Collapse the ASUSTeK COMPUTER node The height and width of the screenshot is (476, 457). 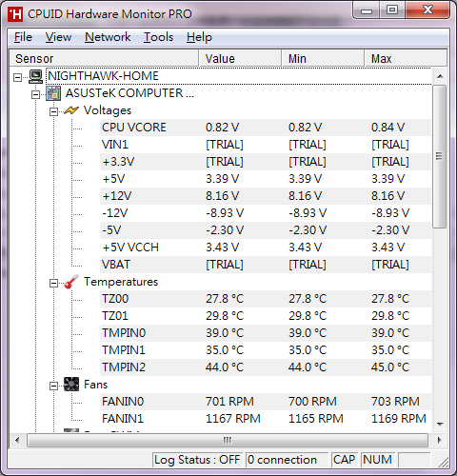tap(35, 94)
